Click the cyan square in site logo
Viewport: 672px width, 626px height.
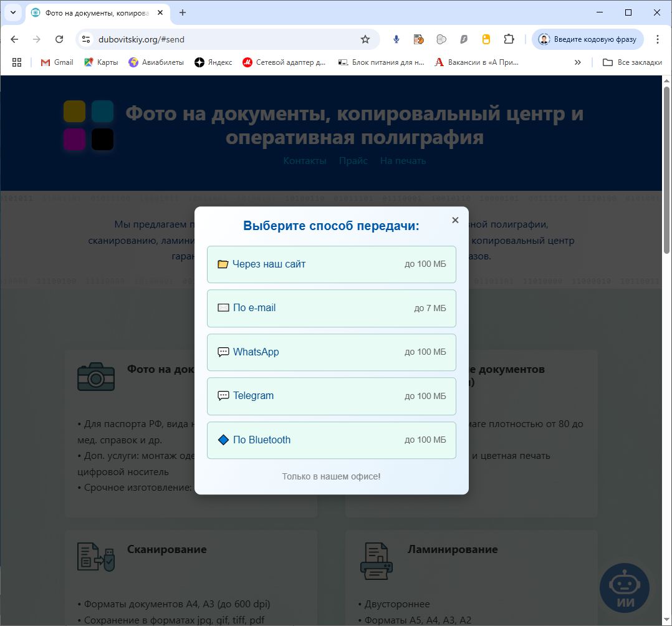(102, 112)
